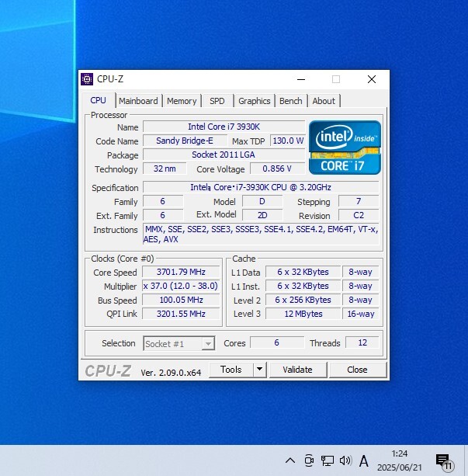Click the Level 3 '16-way' associativity
Viewport: 468px width, 476px height.
(x=361, y=314)
